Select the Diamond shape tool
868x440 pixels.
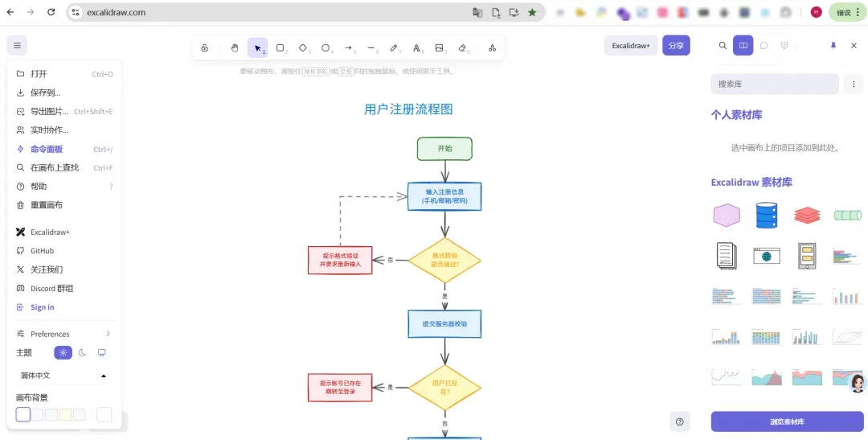pos(303,48)
